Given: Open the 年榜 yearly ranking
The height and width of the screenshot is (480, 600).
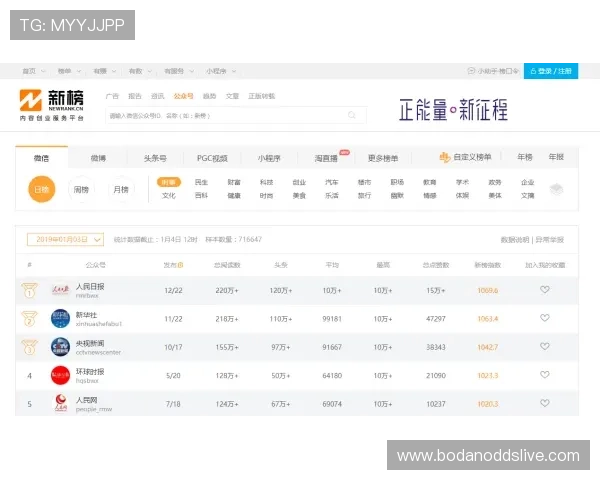Looking at the screenshot, I should (x=525, y=157).
